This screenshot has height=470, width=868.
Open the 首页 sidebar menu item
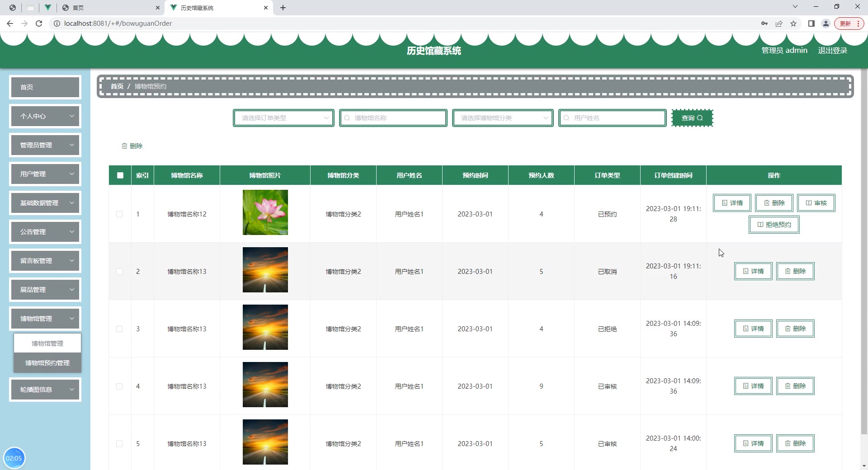click(45, 87)
